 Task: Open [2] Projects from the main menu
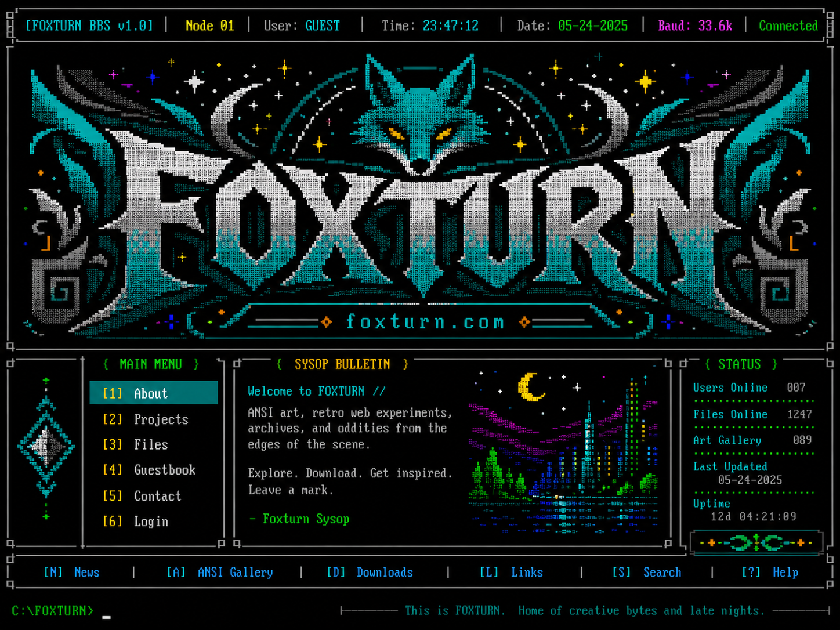pyautogui.click(x=146, y=419)
